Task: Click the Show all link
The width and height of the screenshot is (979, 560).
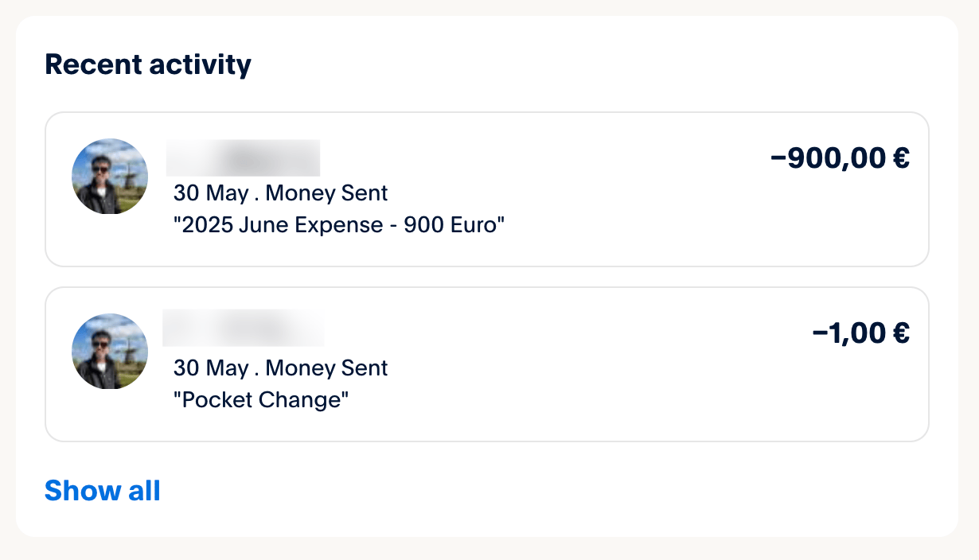Action: 102,491
